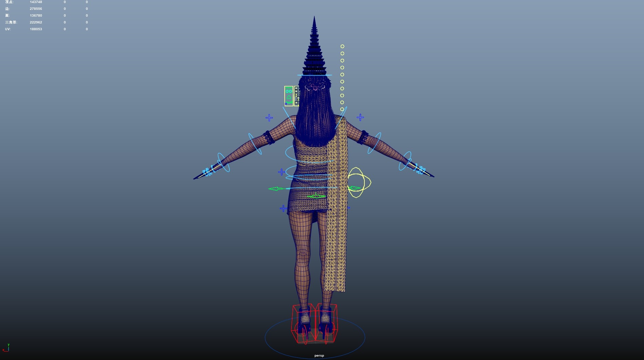This screenshot has height=360, width=644.
Task: Select the long hair mesh
Action: point(315,112)
